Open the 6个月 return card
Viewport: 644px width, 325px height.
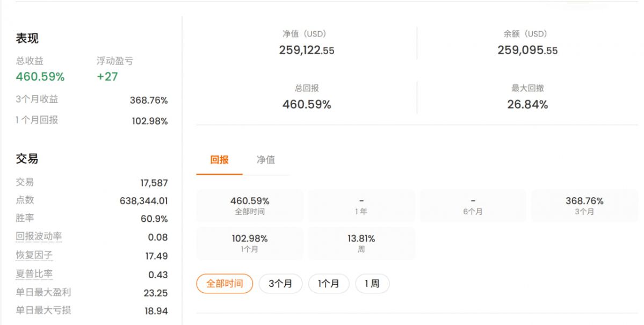(x=473, y=205)
